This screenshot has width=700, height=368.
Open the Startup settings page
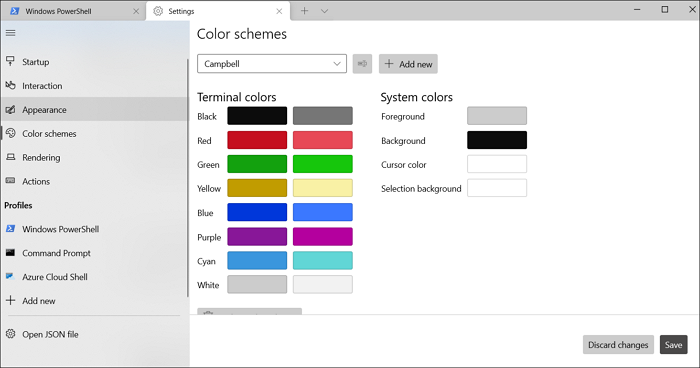[x=95, y=62]
